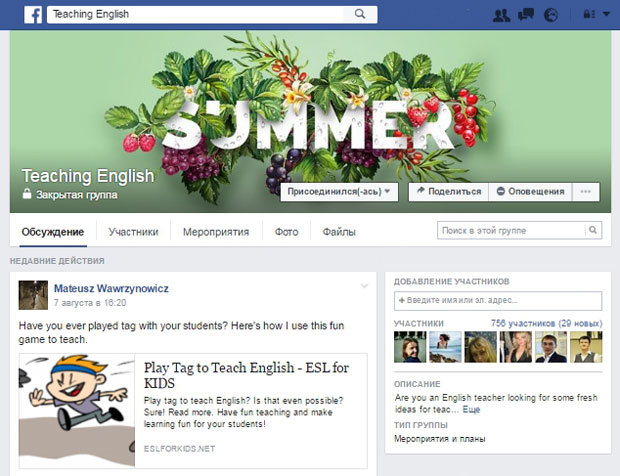Viewport: 620px width, 476px height.
Task: Click the Facebook logo icon
Action: [33, 15]
